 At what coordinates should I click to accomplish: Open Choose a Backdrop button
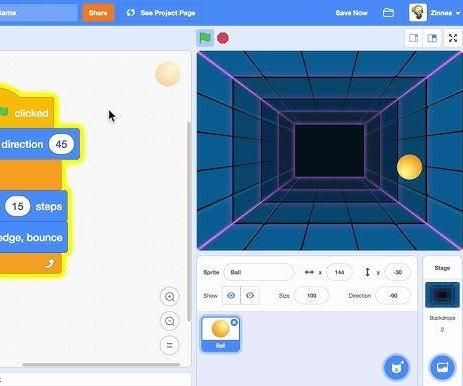tap(442, 367)
